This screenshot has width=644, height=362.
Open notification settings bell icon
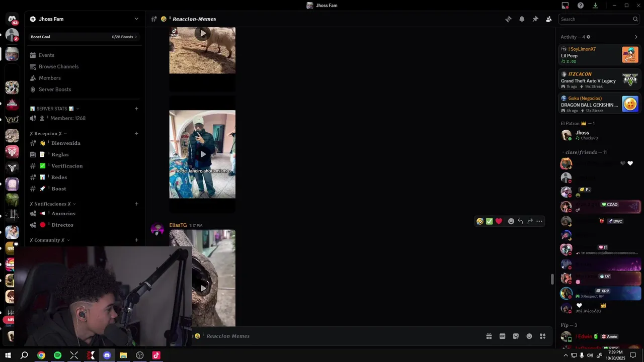tap(522, 19)
